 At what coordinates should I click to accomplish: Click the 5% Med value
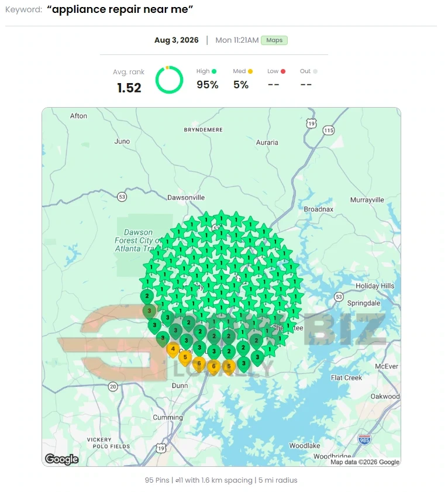240,85
